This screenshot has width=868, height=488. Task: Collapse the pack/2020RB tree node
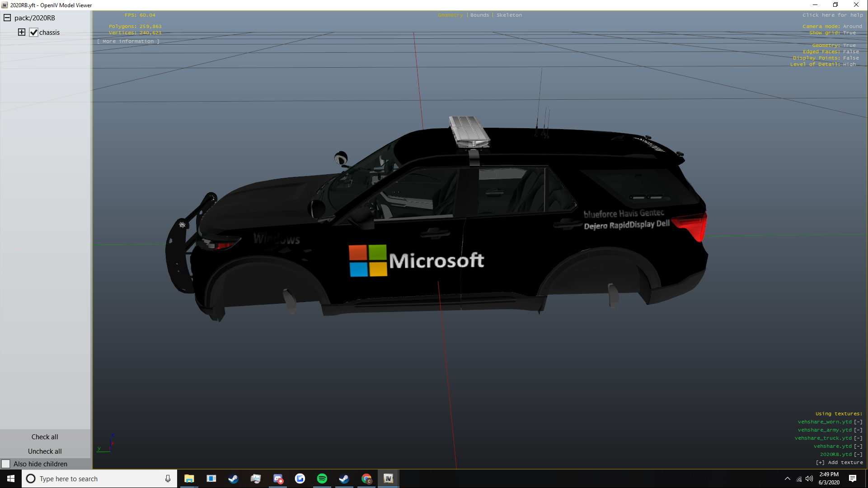click(7, 18)
